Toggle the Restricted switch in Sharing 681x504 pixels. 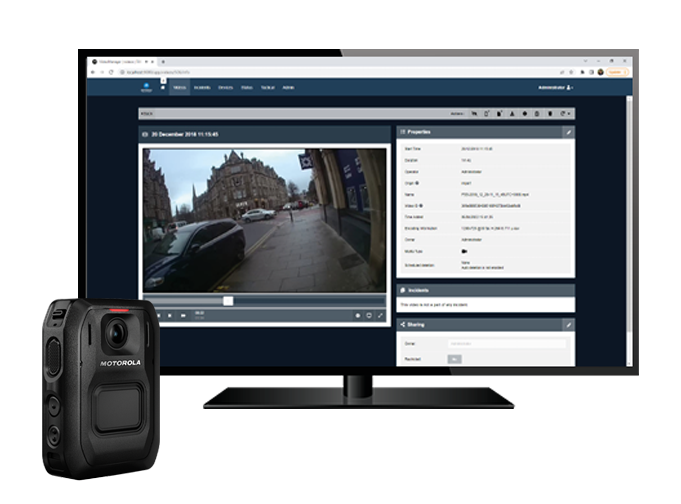[454, 358]
